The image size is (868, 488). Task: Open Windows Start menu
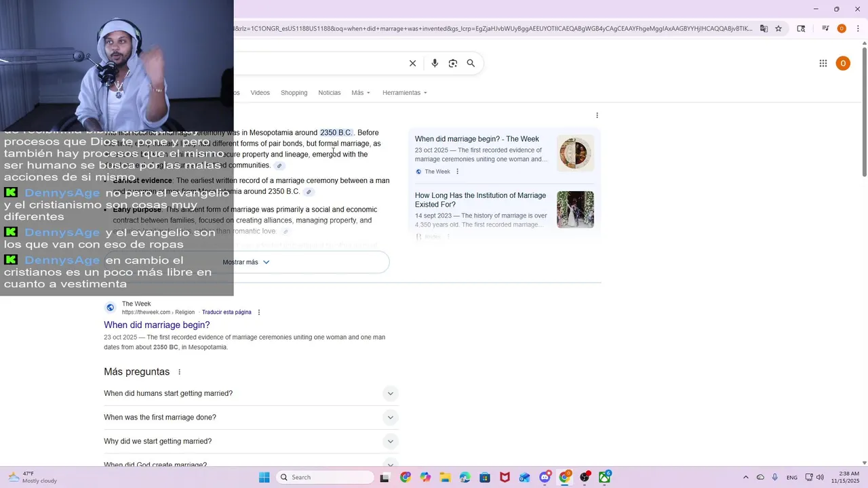coord(264,477)
